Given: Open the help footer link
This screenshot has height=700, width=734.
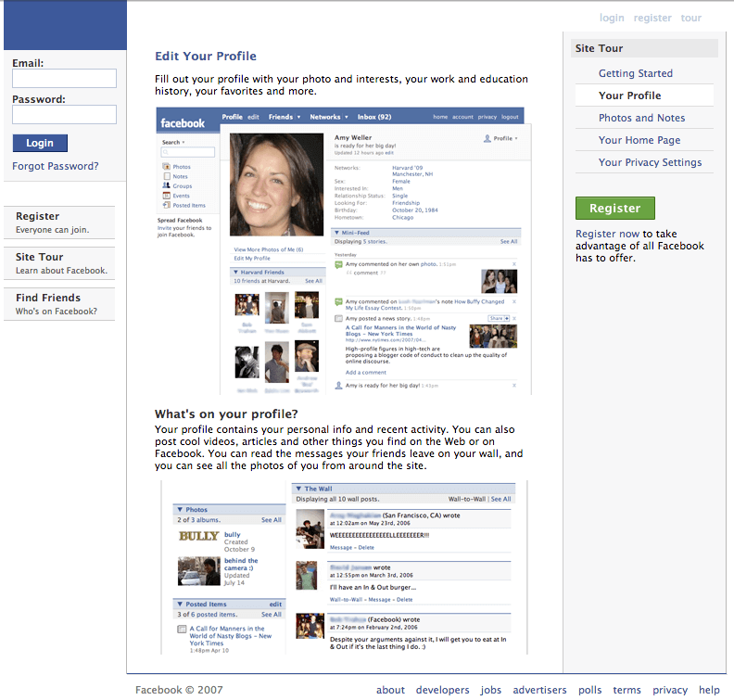Looking at the screenshot, I should tap(709, 690).
